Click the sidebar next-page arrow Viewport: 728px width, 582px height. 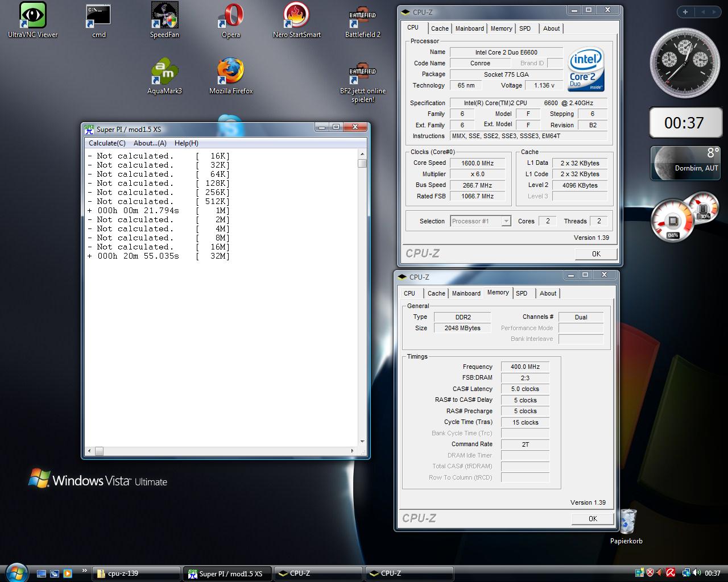pyautogui.click(x=714, y=12)
